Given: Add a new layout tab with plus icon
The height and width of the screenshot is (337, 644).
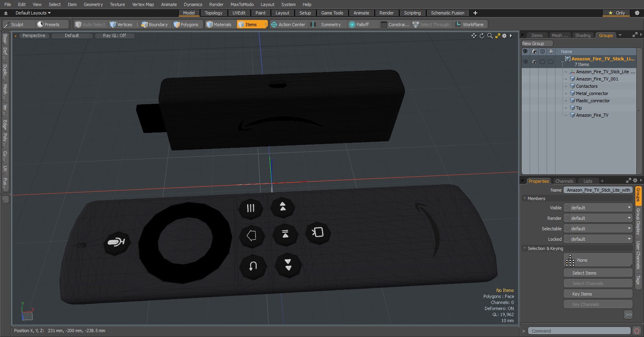Looking at the screenshot, I should (475, 13).
